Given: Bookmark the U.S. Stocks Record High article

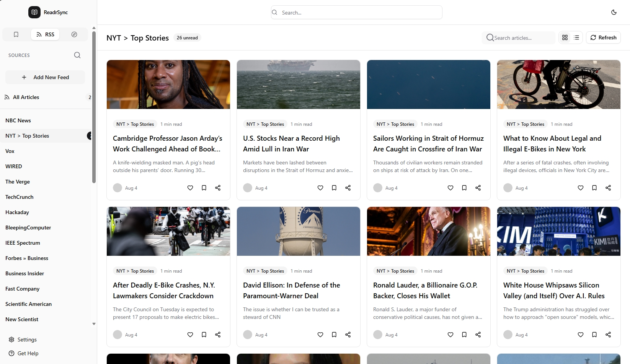Looking at the screenshot, I should (334, 188).
